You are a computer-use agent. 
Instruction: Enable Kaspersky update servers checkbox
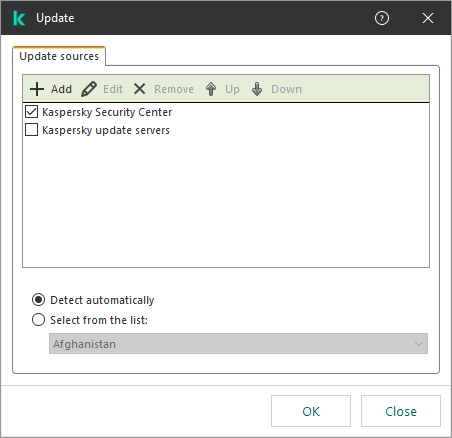coord(31,130)
